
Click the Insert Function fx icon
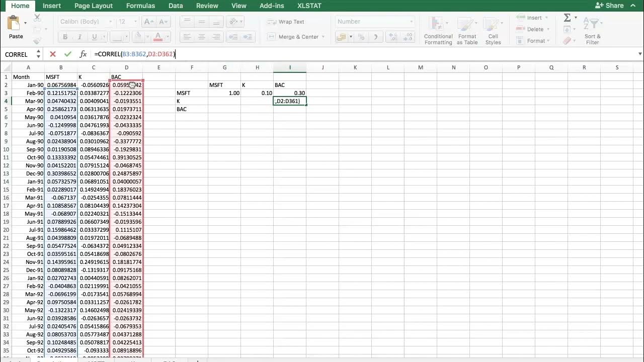tap(83, 54)
